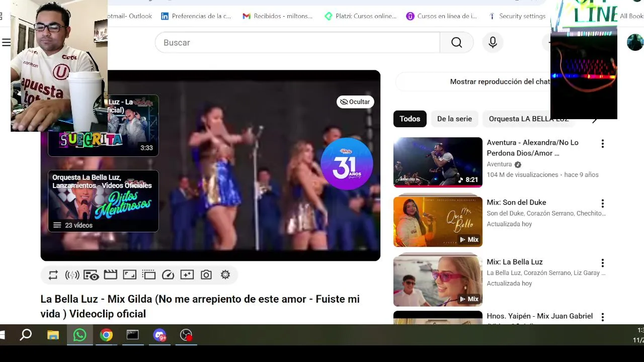Enable cinema mode clapperboard icon

110,275
